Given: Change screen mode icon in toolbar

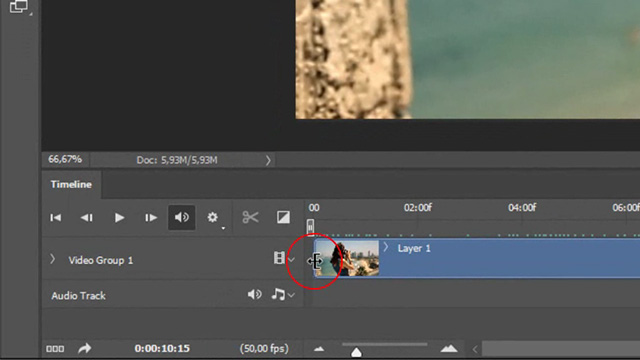Looking at the screenshot, I should tap(19, 7).
